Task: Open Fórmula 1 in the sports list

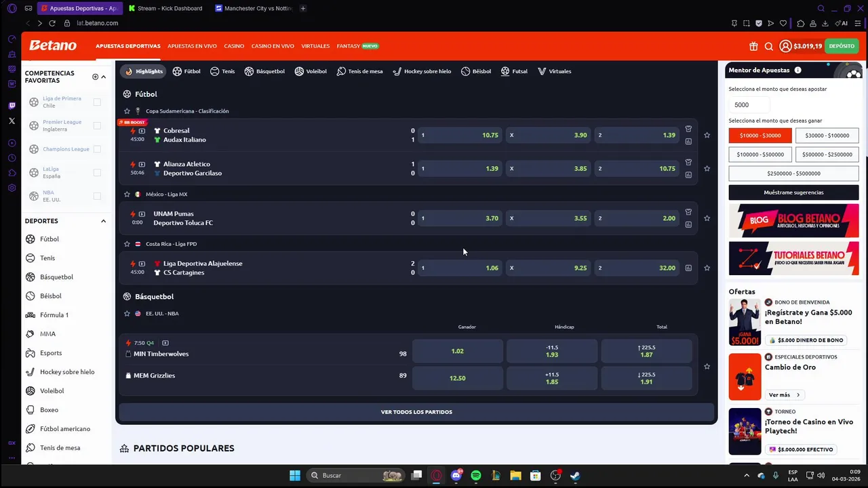Action: [x=54, y=315]
